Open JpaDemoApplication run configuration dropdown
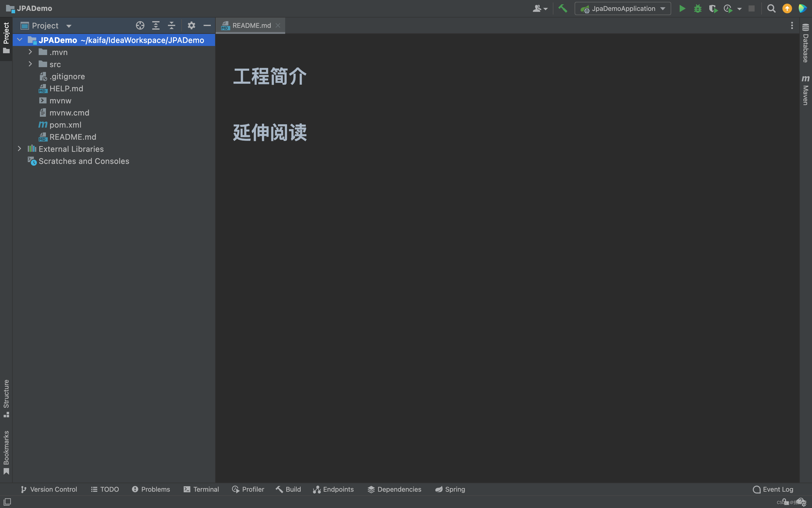The width and height of the screenshot is (812, 508). (x=623, y=8)
